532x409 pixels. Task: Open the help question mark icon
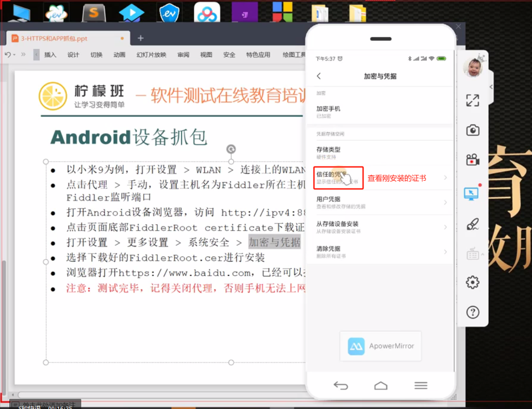pyautogui.click(x=472, y=312)
